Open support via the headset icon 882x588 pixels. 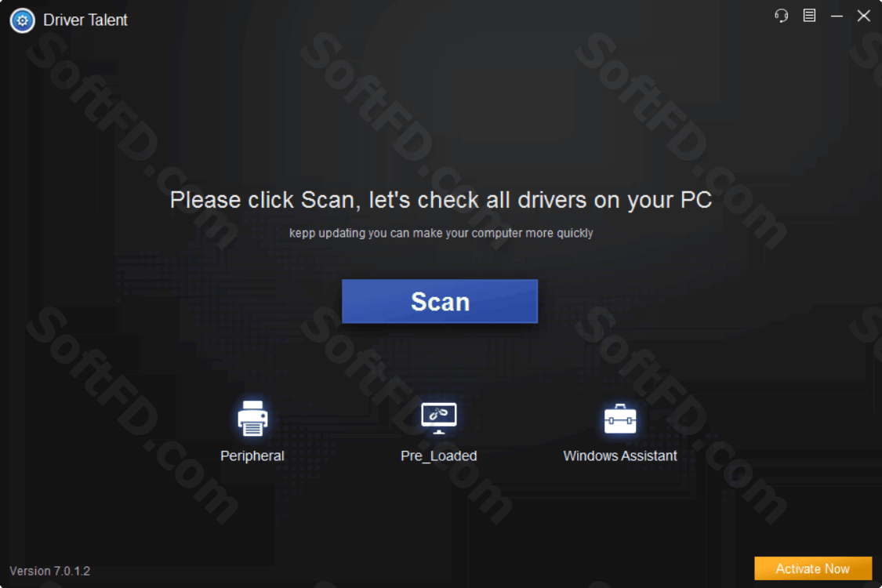pyautogui.click(x=782, y=16)
